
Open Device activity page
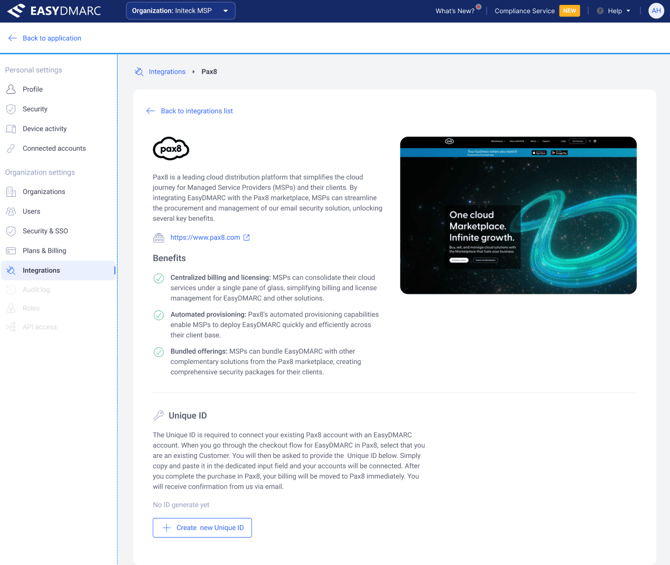(44, 129)
